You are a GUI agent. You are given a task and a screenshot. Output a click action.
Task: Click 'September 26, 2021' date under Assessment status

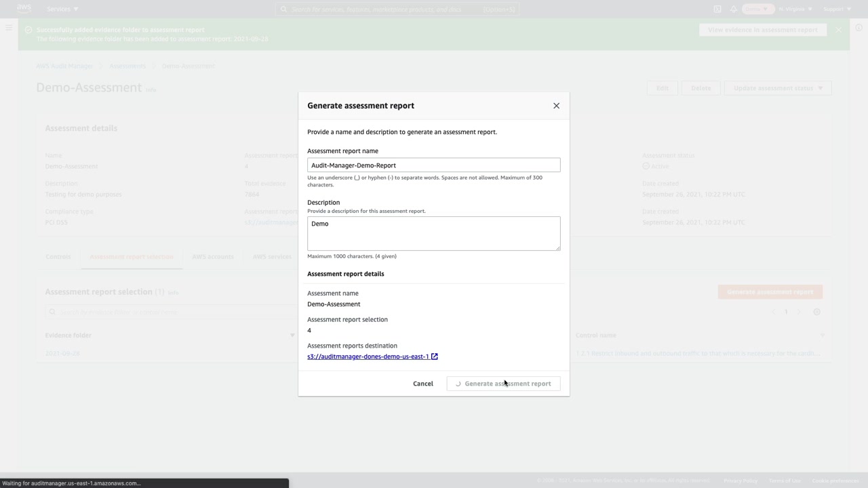click(694, 195)
